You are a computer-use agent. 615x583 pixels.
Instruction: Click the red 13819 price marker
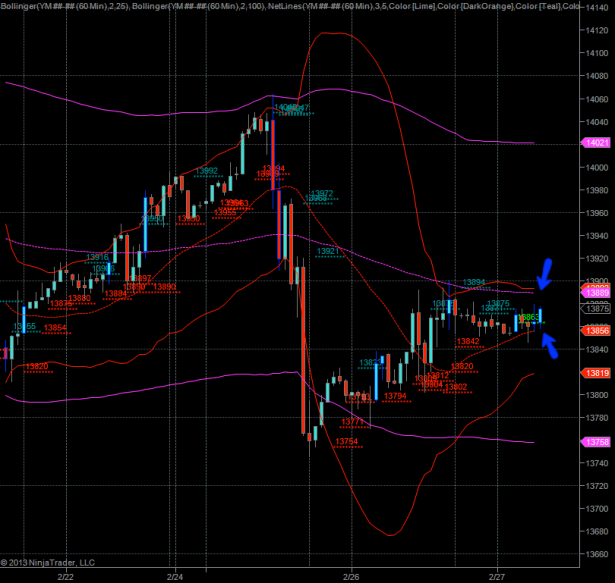[x=596, y=372]
